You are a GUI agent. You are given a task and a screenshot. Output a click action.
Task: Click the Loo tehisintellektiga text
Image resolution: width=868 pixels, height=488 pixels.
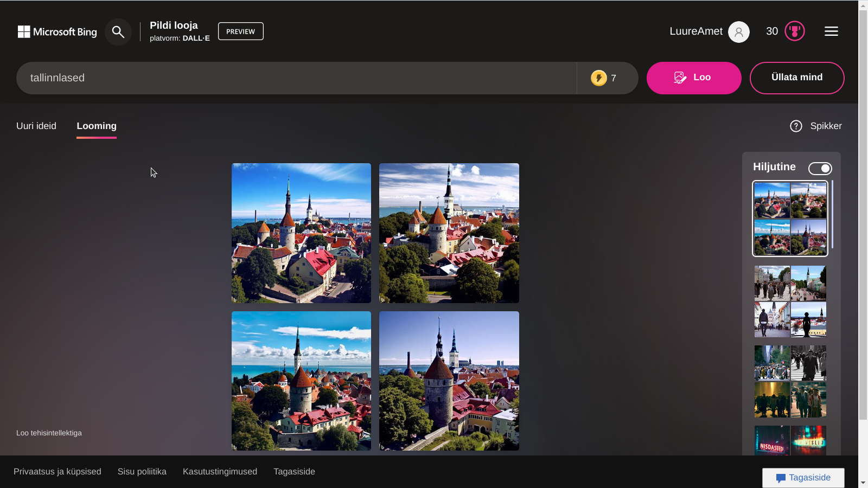click(x=49, y=433)
